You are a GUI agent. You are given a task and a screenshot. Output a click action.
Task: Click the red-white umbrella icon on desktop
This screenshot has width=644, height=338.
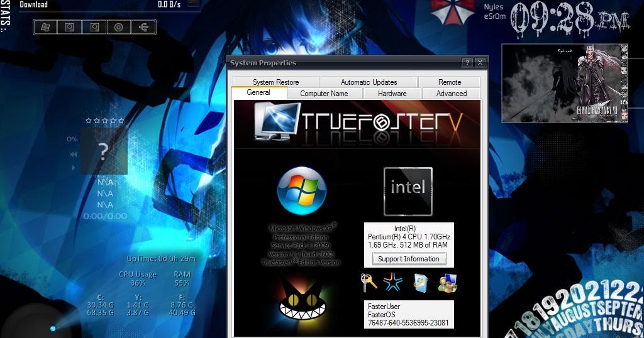453,11
